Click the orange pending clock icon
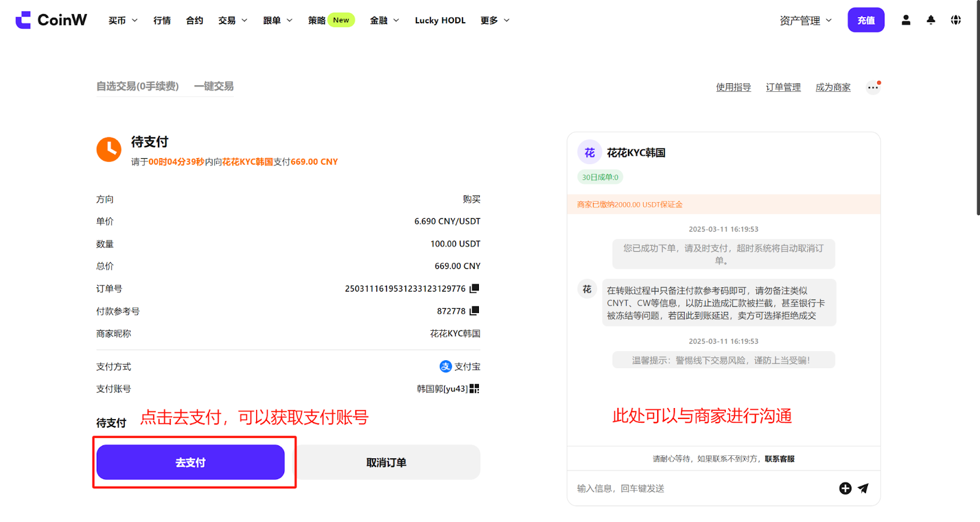The height and width of the screenshot is (522, 980). (x=109, y=149)
